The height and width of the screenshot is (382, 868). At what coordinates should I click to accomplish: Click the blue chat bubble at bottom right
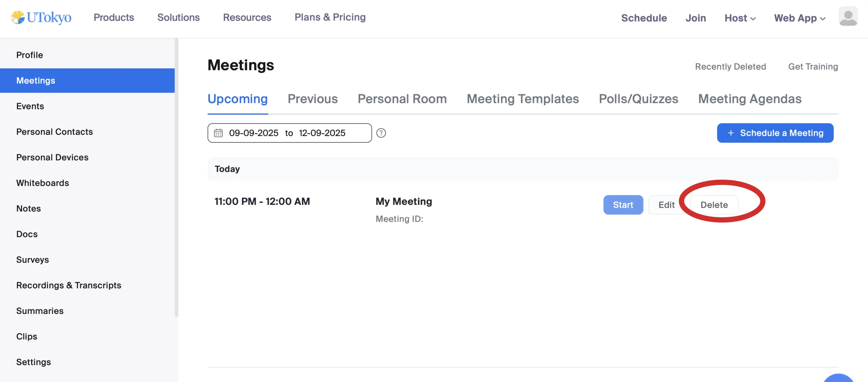[838, 378]
